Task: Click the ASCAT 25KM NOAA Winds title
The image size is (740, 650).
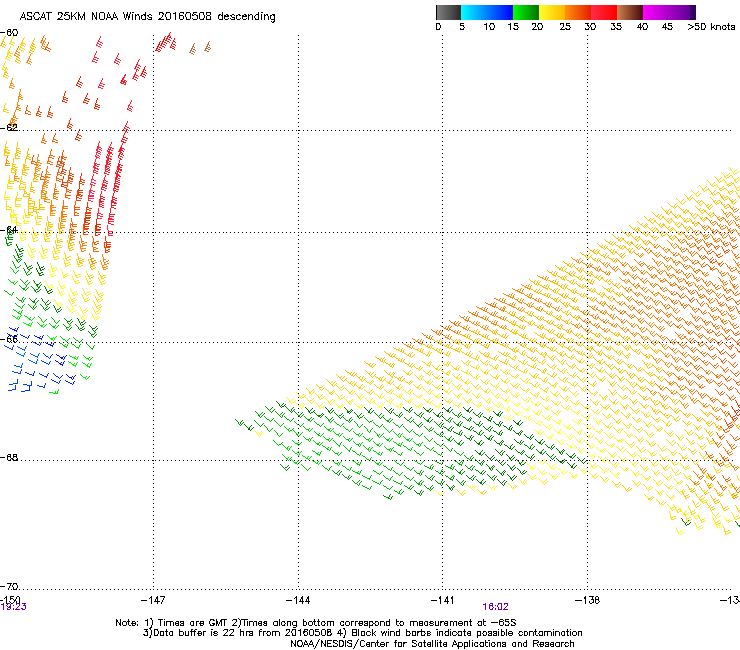Action: click(147, 17)
